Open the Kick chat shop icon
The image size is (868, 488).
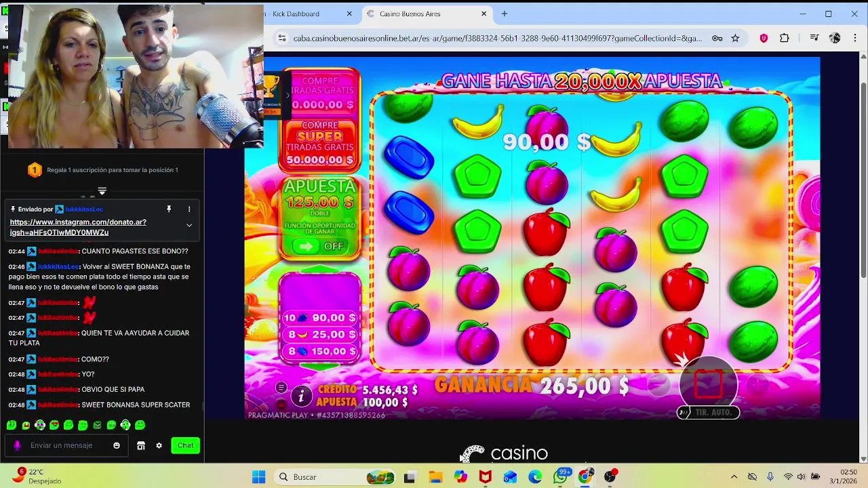click(x=141, y=445)
